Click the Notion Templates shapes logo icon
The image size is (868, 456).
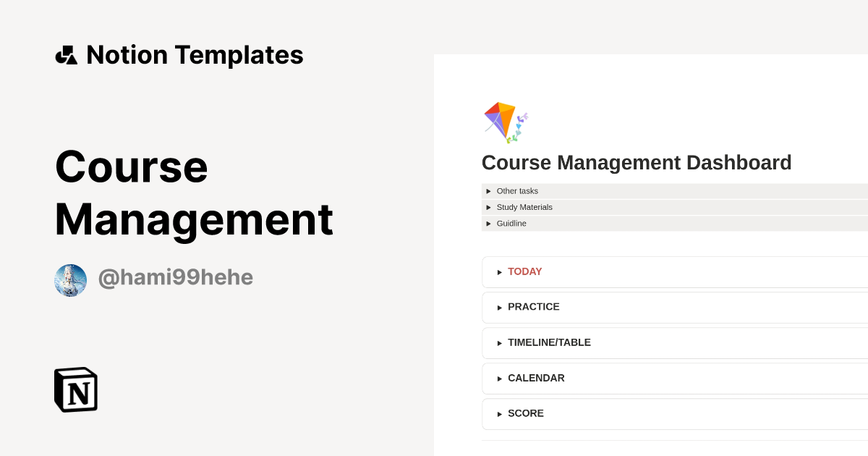pos(66,54)
